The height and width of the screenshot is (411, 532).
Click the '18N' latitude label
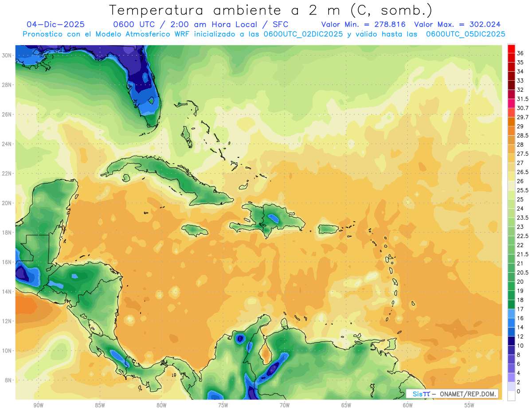[8, 232]
